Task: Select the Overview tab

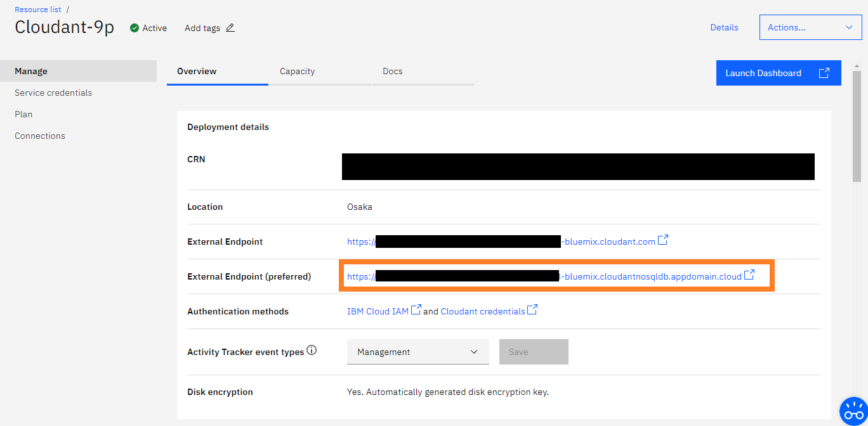Action: point(197,72)
